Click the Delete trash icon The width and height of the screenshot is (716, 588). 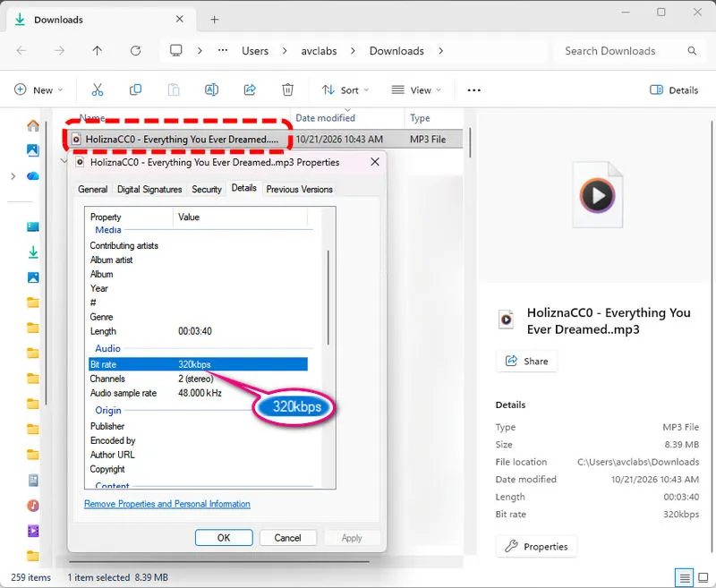pos(287,89)
